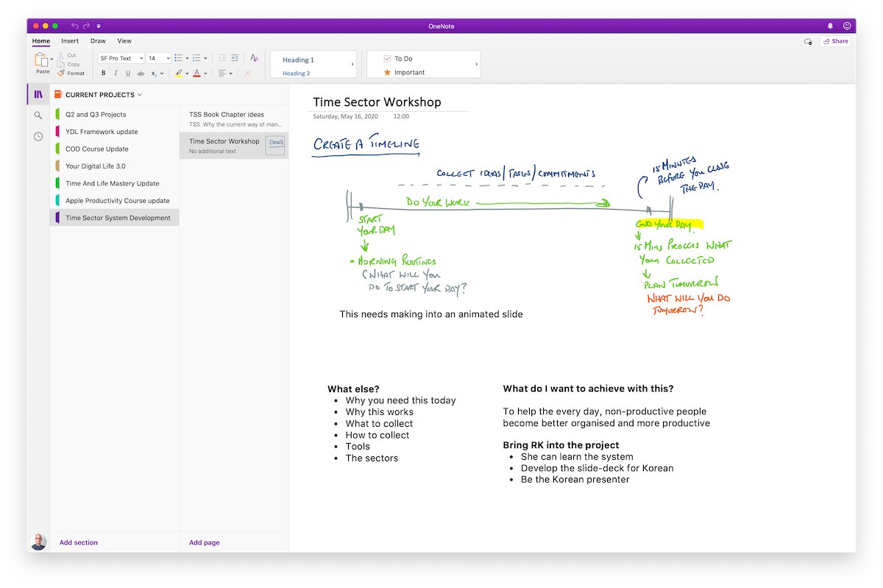Click the Copy icon
Viewport: 883px width, 588px height.
[x=61, y=64]
